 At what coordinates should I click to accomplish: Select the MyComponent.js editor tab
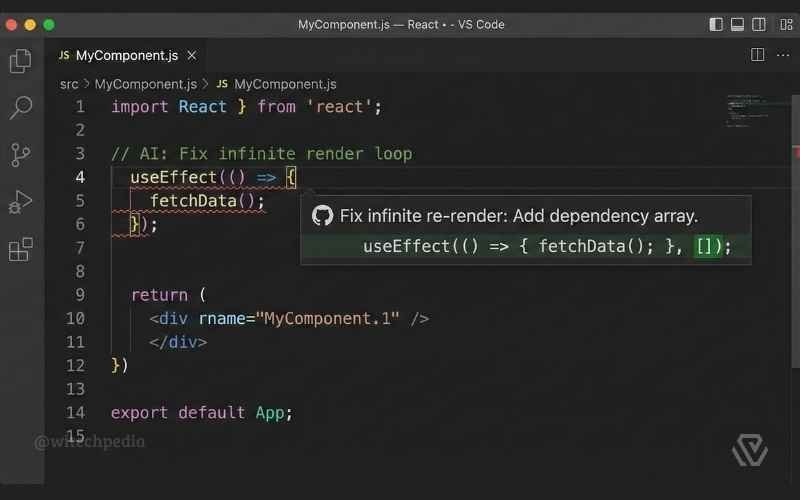coord(125,55)
